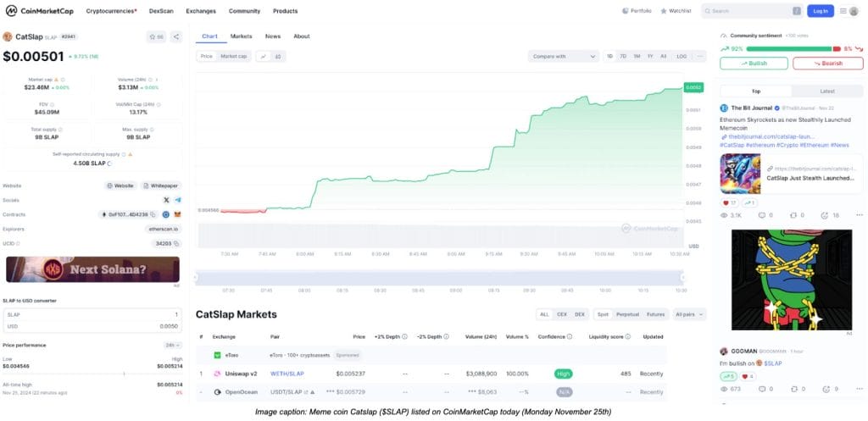Switch to the About tab
The width and height of the screenshot is (868, 421).
pyautogui.click(x=302, y=36)
